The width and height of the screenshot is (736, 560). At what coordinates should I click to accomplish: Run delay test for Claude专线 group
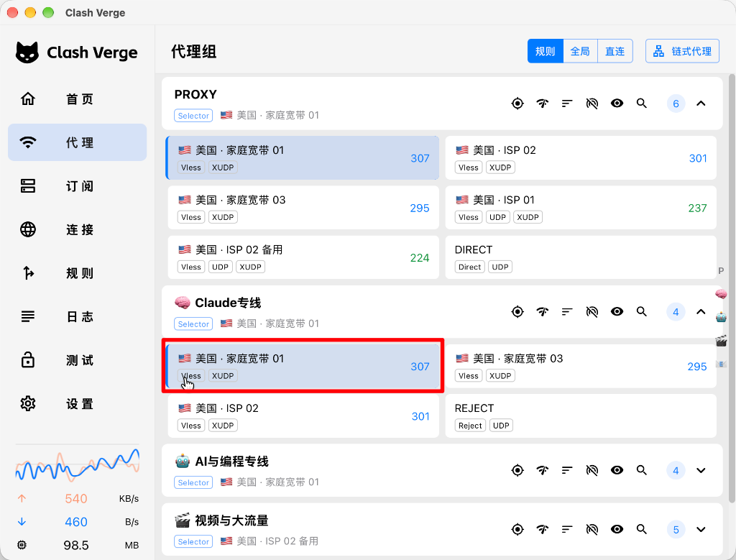[542, 312]
